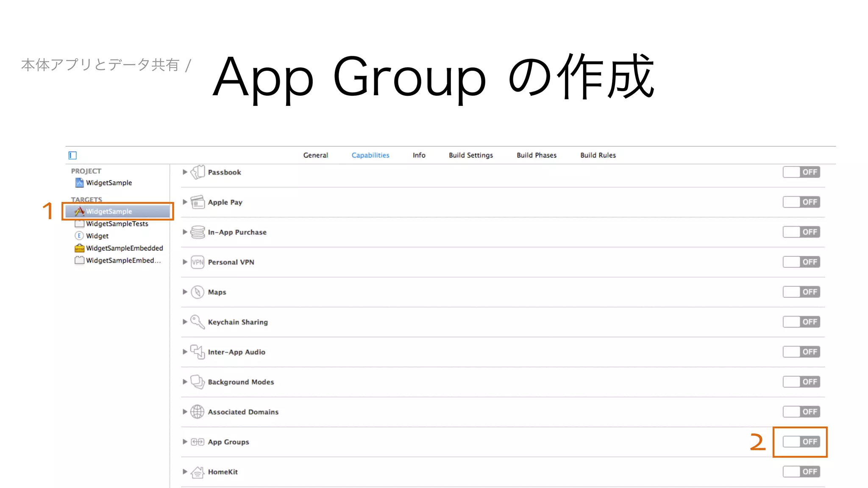Click the Maps compass icon
Screen dimensions: 868x488
(198, 292)
